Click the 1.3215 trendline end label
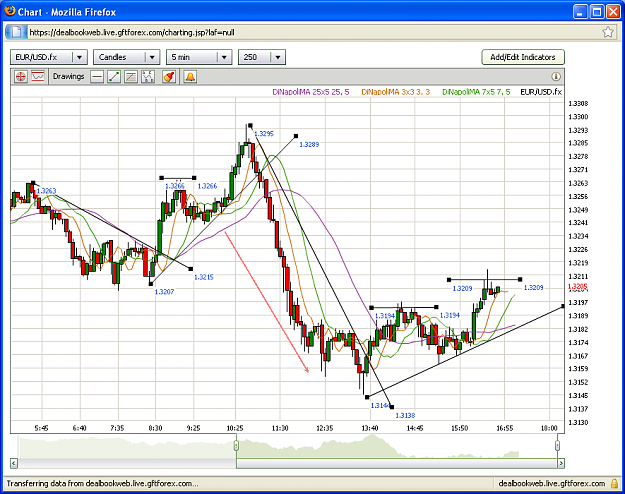 point(204,277)
